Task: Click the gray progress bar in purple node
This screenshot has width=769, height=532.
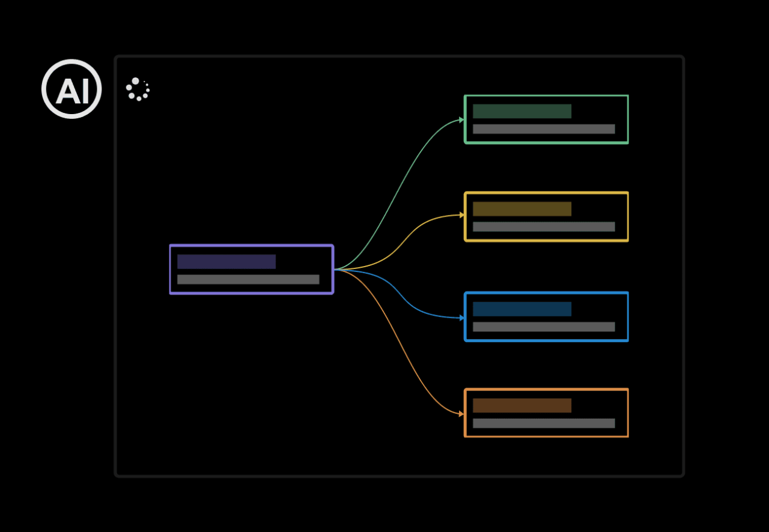Action: (248, 280)
